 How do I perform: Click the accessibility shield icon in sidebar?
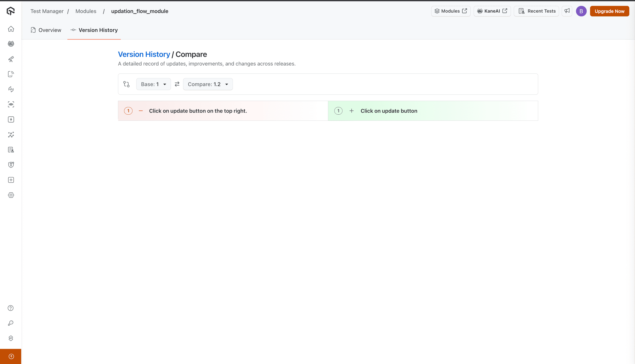(x=11, y=165)
